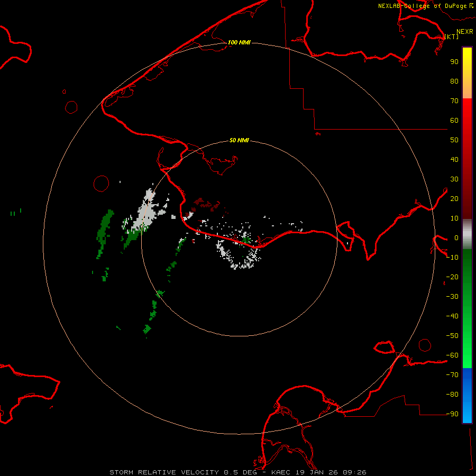Pick the -70 scale label
Image resolution: width=476 pixels, height=476 pixels.
(452, 375)
